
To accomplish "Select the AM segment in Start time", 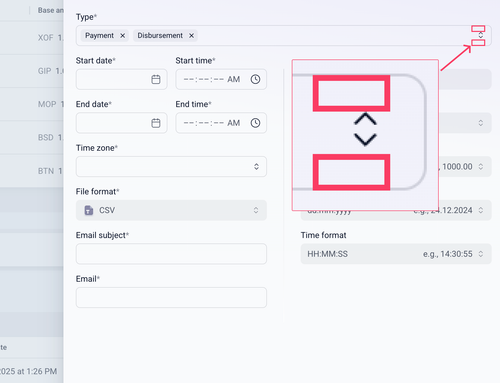I will 234,79.
